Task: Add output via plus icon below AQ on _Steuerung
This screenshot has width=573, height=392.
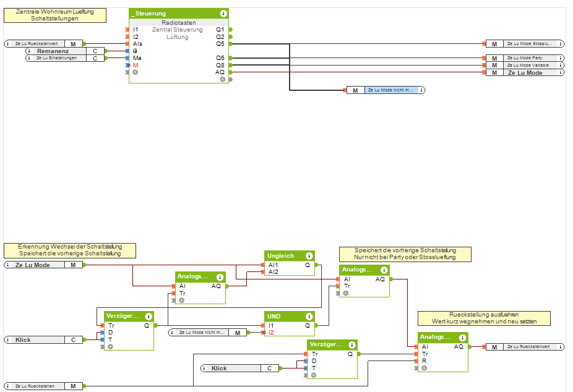Action: pos(223,79)
